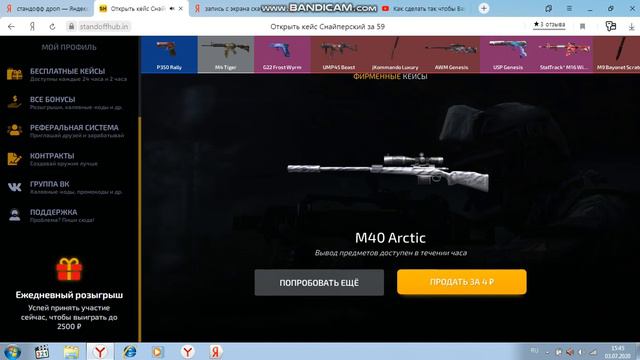Click the taskbar clock and date
The image size is (640, 360).
pos(617,352)
